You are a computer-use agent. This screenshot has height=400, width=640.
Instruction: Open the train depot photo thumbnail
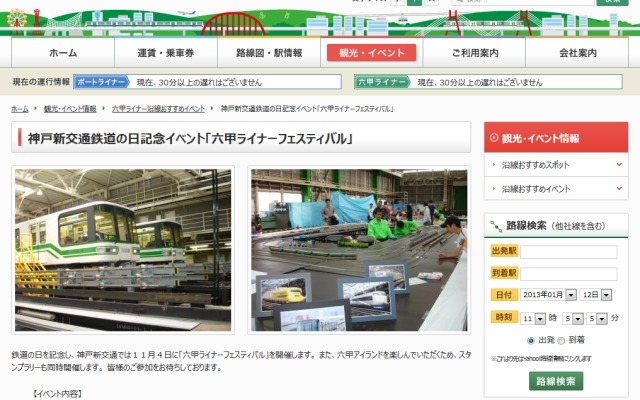tap(123, 250)
